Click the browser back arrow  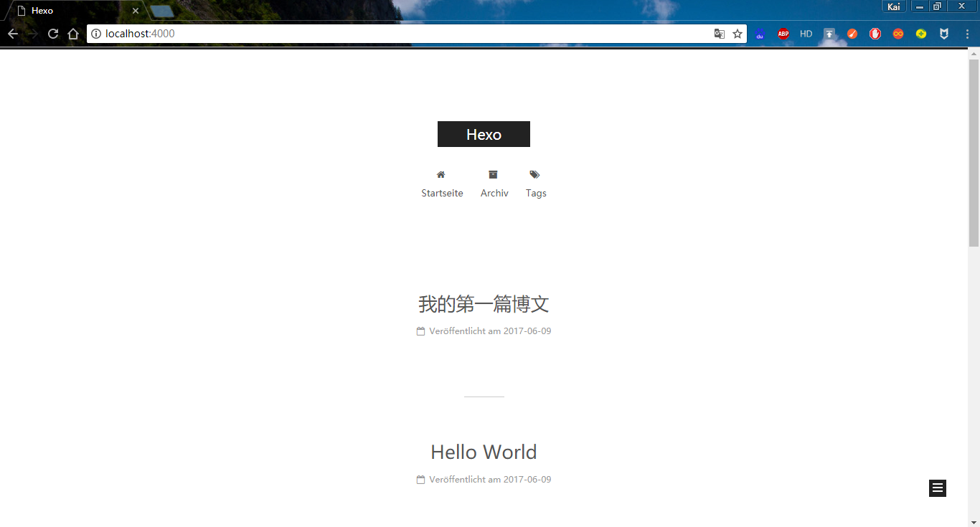pos(13,34)
